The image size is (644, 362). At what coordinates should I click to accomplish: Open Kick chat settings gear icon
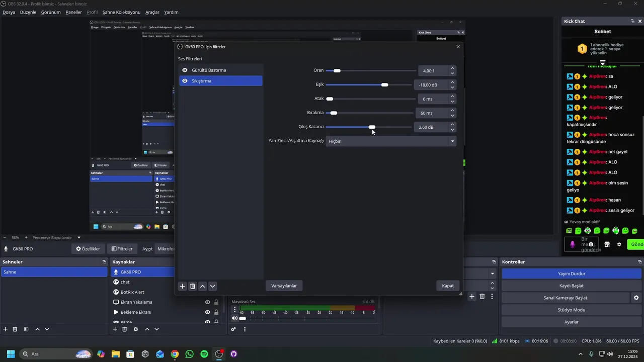coord(619,244)
